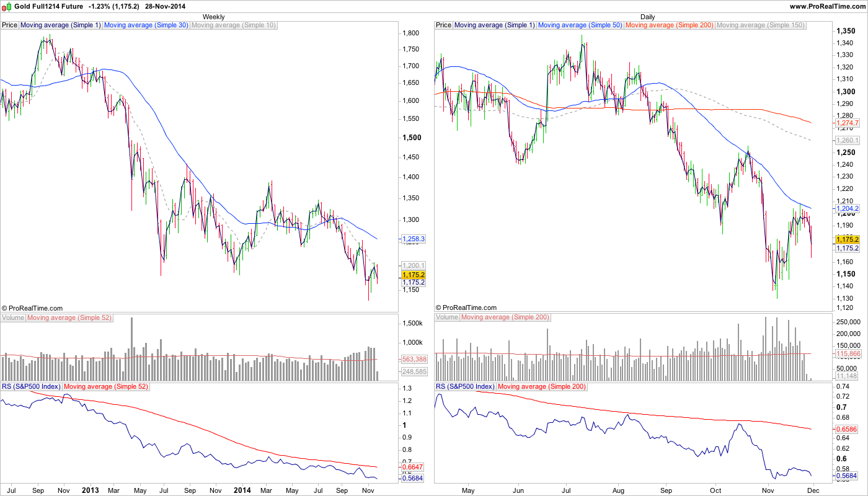The image size is (868, 496).
Task: Open Moving average (Simple 1) legend on Daily chart
Action: (x=494, y=25)
